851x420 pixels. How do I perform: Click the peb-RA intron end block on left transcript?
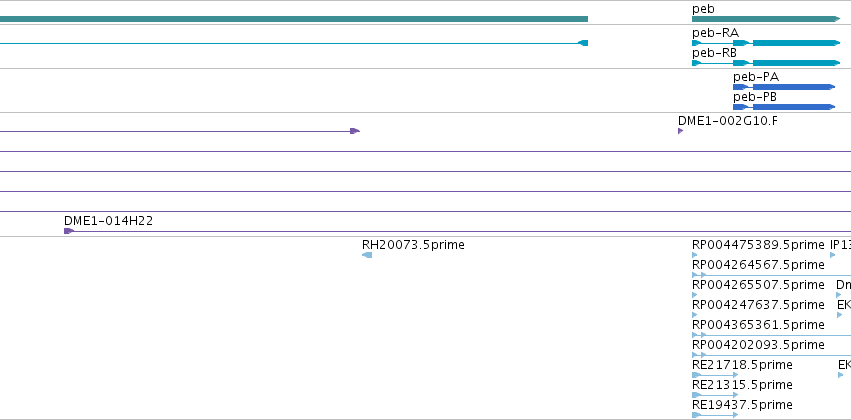583,43
